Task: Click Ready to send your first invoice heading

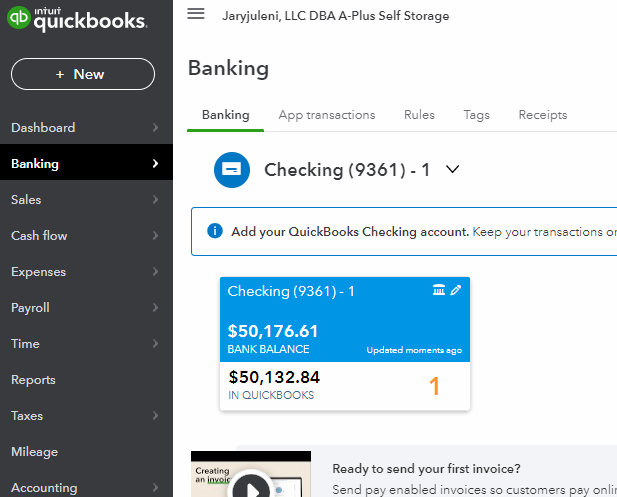Action: point(426,468)
